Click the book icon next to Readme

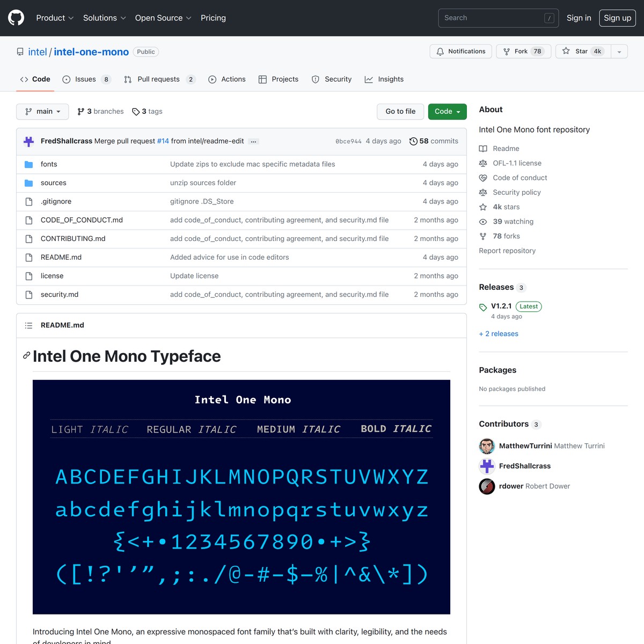(483, 149)
